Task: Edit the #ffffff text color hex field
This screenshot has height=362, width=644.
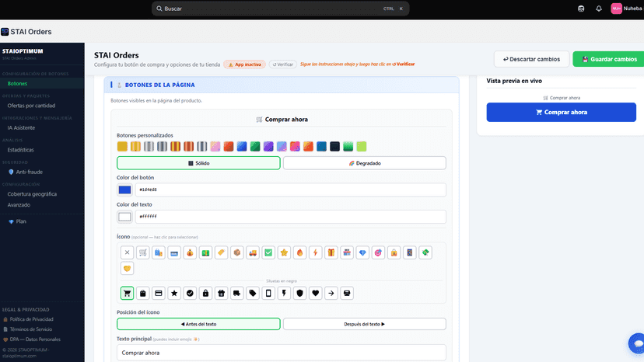Action: click(x=291, y=217)
